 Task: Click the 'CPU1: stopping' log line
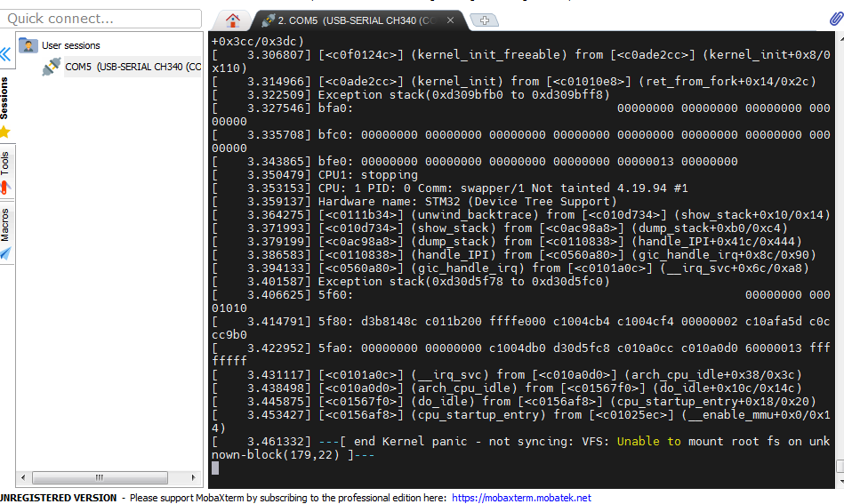click(367, 175)
